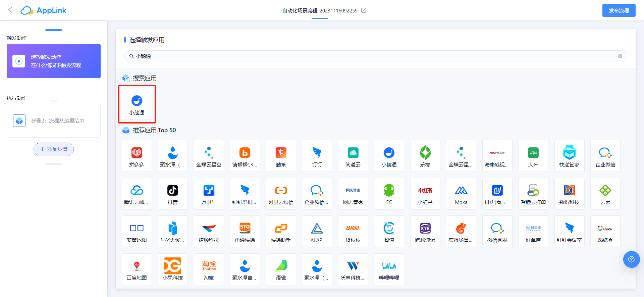Select the 箩筐地图 app
The height and width of the screenshot is (297, 644).
(x=137, y=232)
